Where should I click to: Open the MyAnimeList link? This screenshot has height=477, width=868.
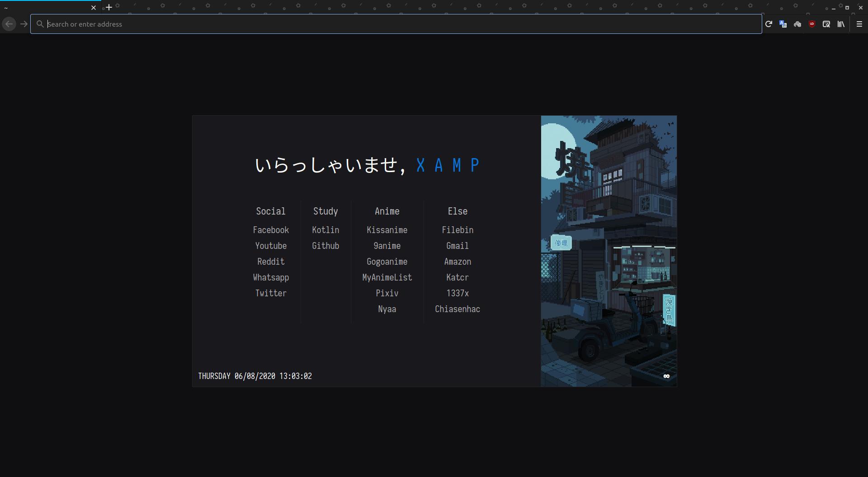coord(387,277)
